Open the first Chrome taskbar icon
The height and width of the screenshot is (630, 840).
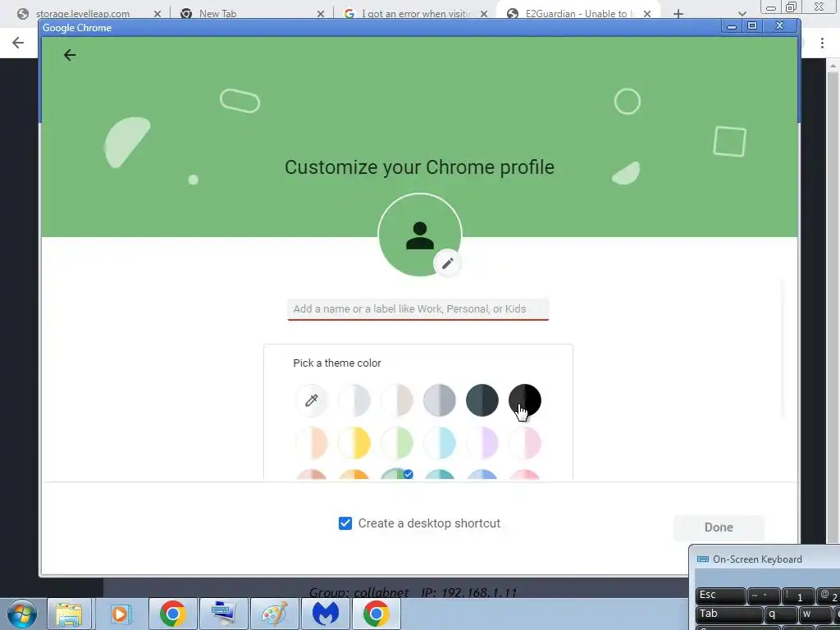(172, 614)
